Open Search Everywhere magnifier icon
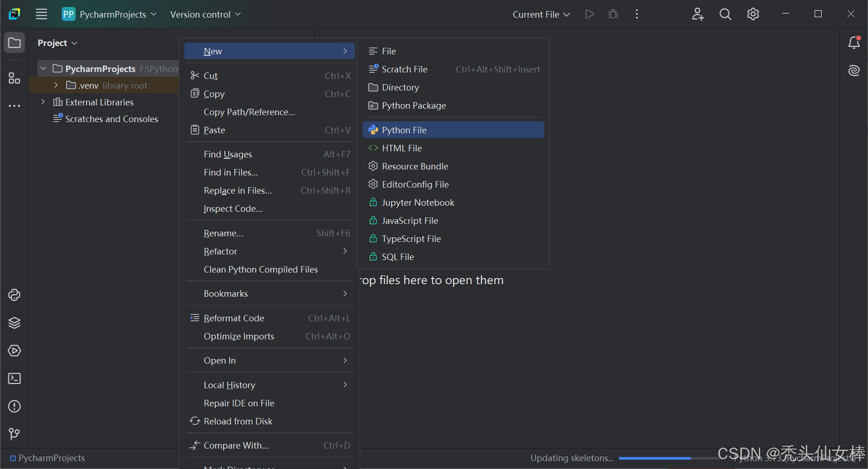 click(x=725, y=14)
